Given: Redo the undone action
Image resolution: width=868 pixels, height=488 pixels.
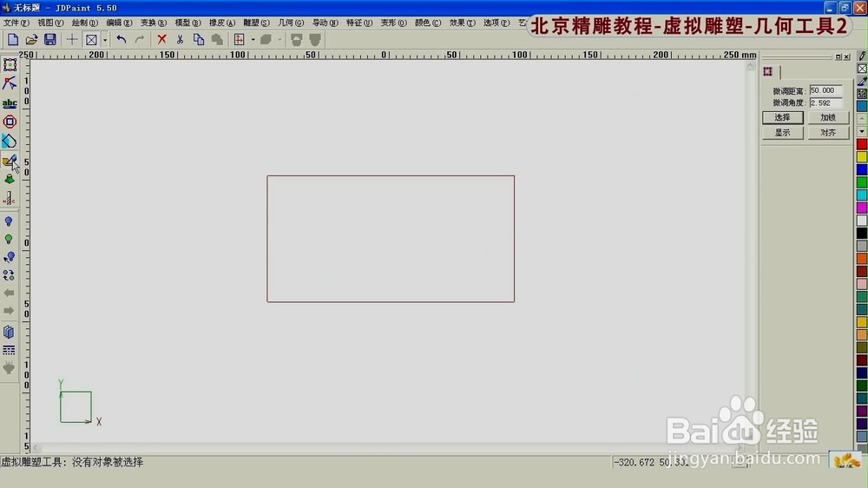Looking at the screenshot, I should pyautogui.click(x=140, y=39).
